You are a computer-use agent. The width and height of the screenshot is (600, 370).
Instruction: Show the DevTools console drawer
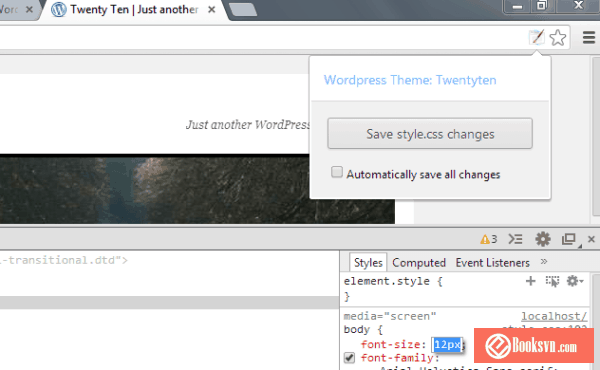click(515, 239)
